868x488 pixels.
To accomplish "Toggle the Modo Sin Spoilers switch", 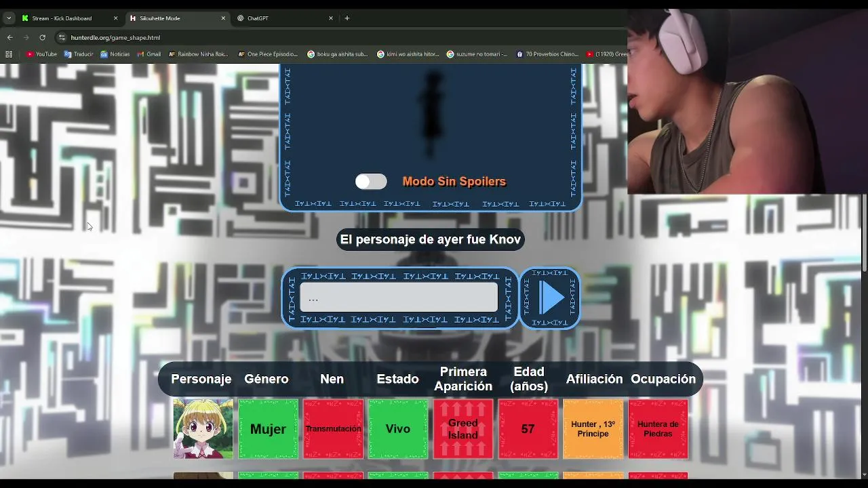I will pos(371,182).
